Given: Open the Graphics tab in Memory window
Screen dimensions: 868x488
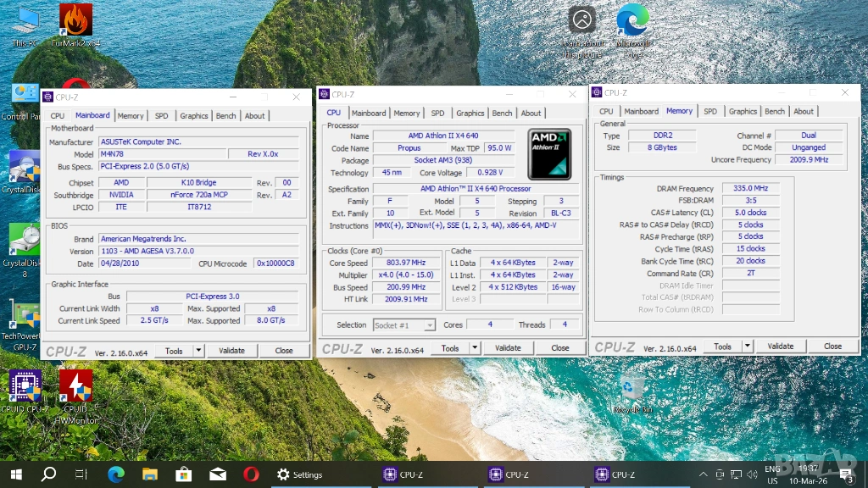Looking at the screenshot, I should click(x=743, y=112).
